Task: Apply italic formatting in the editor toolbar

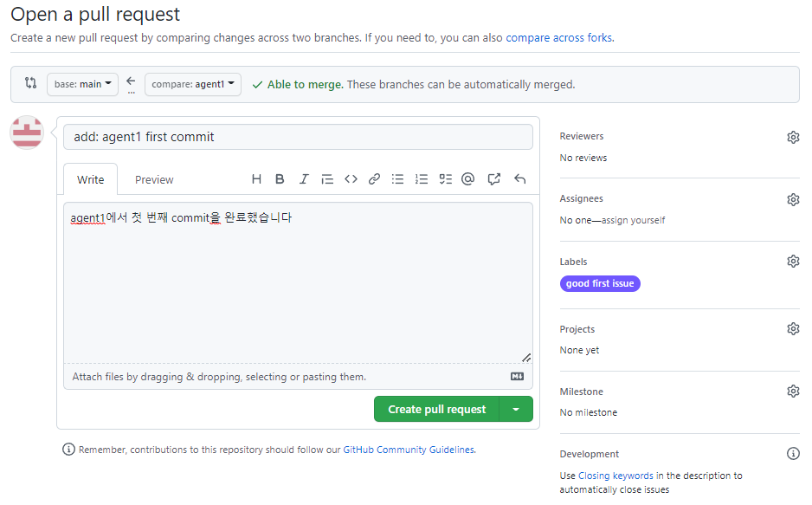Action: coord(304,179)
